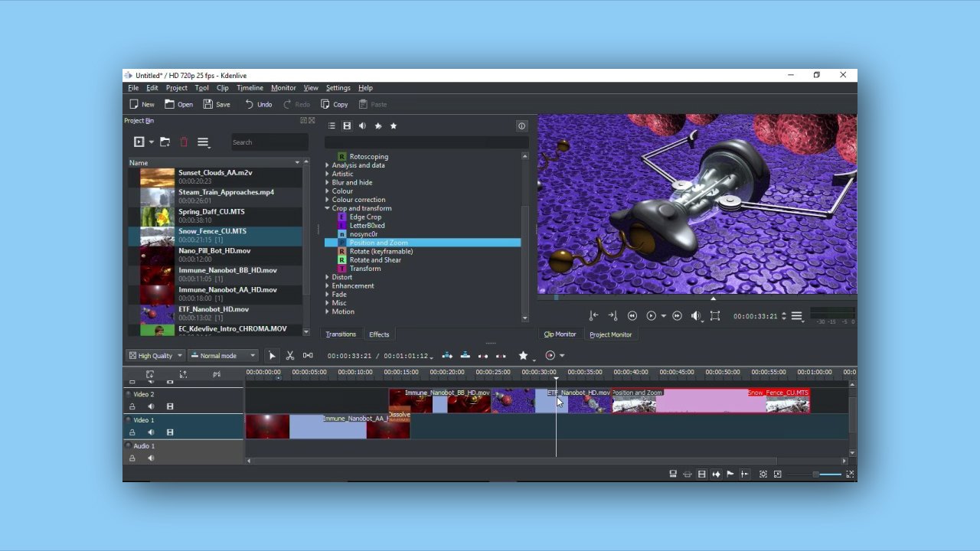Lock the Video 2 track
The width and height of the screenshot is (980, 551).
coord(132,406)
